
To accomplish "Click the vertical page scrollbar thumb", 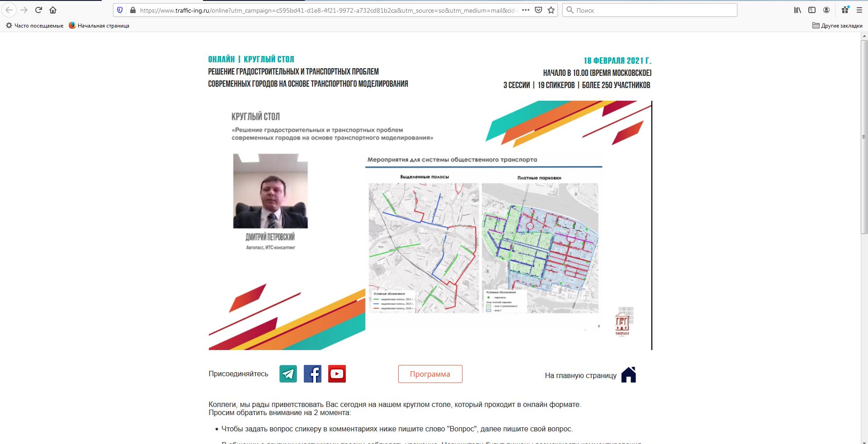I will [x=864, y=136].
